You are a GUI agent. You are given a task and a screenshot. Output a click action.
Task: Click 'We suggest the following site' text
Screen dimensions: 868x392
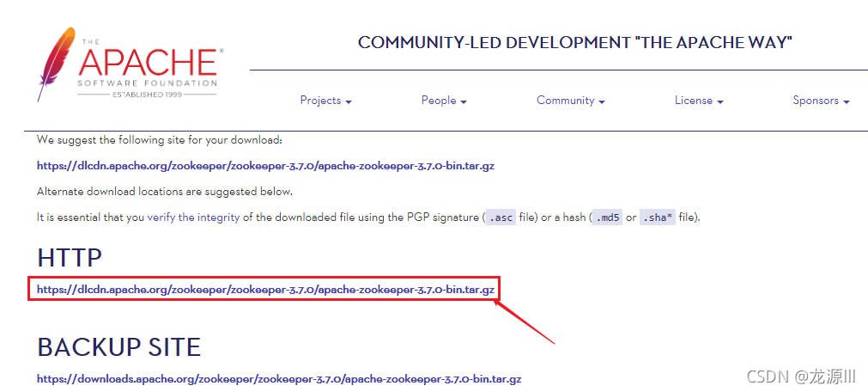[x=160, y=140]
